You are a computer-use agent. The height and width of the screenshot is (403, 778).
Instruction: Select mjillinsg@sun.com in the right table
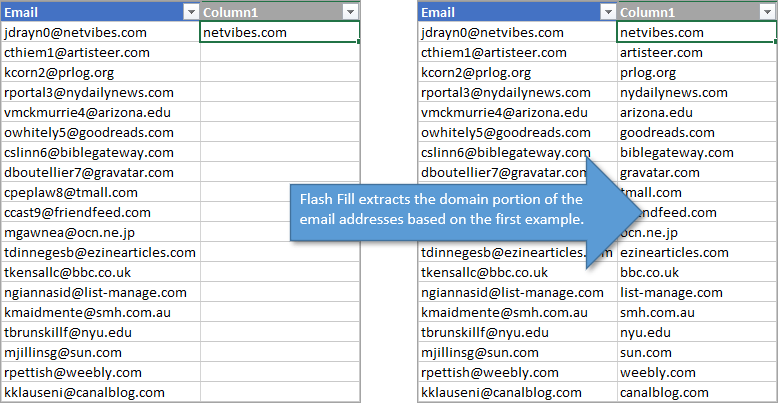point(480,352)
